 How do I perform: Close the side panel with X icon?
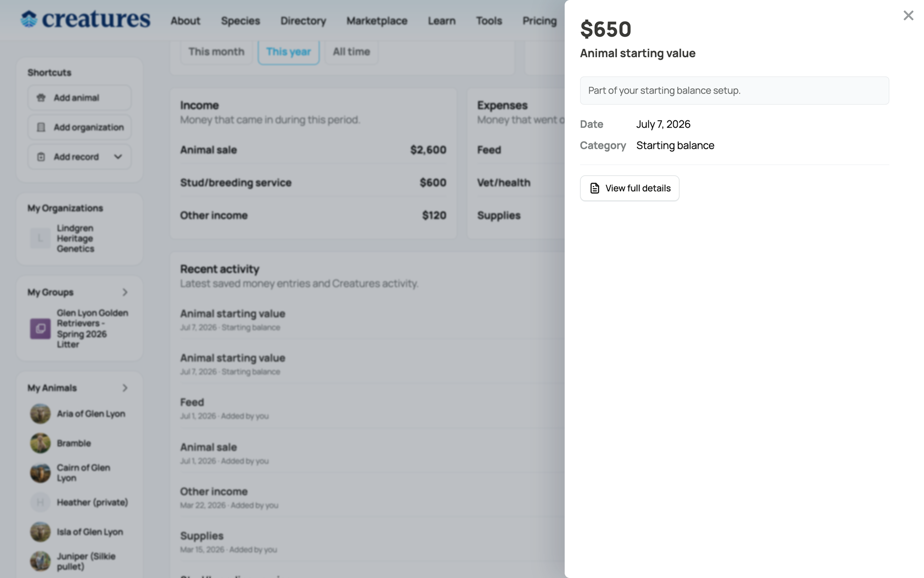(908, 16)
